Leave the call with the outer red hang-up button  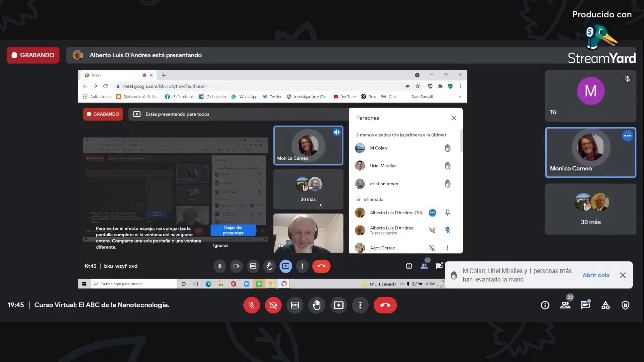pos(385,305)
